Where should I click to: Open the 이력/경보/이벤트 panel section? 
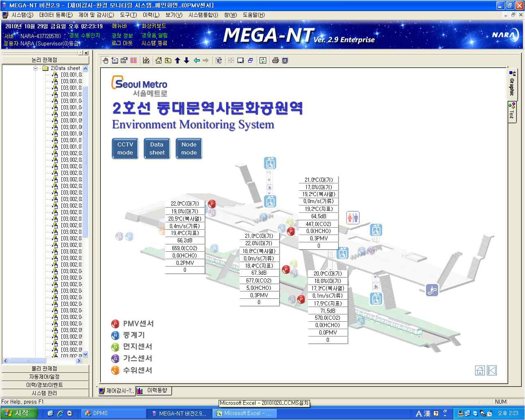click(x=44, y=385)
